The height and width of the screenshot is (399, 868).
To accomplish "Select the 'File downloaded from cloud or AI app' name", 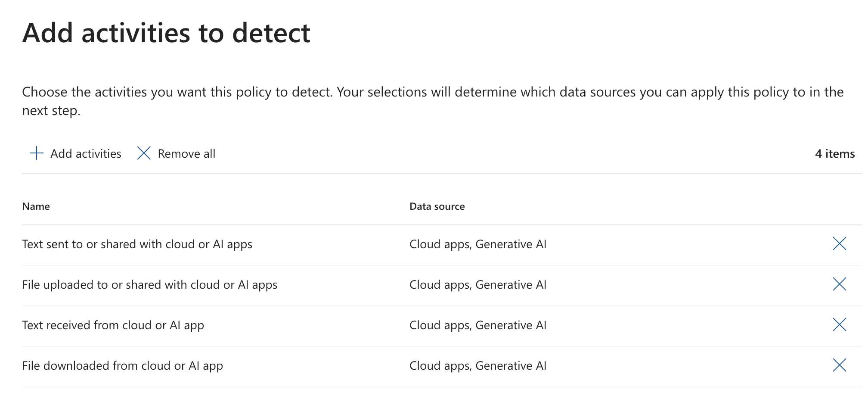I will pos(122,366).
